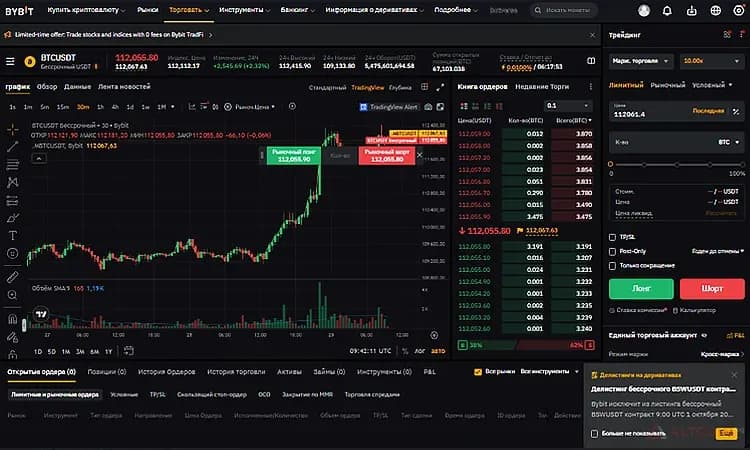Select the ruler measure tool

(13, 277)
